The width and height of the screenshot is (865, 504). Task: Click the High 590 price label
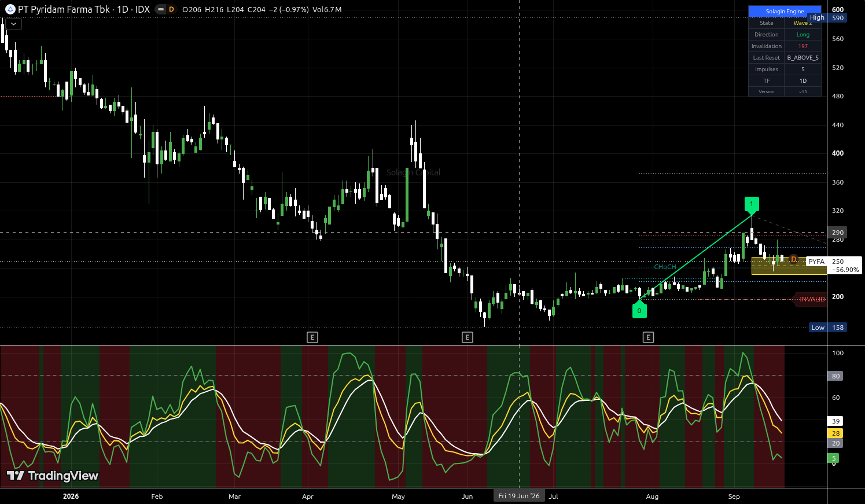point(827,18)
